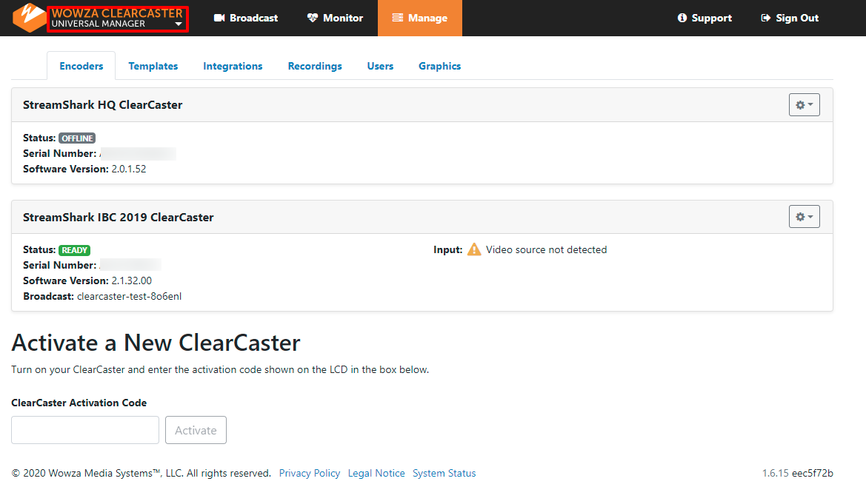The height and width of the screenshot is (504, 866).
Task: Open gear menu for StreamShark HQ ClearCaster
Action: [x=805, y=105]
